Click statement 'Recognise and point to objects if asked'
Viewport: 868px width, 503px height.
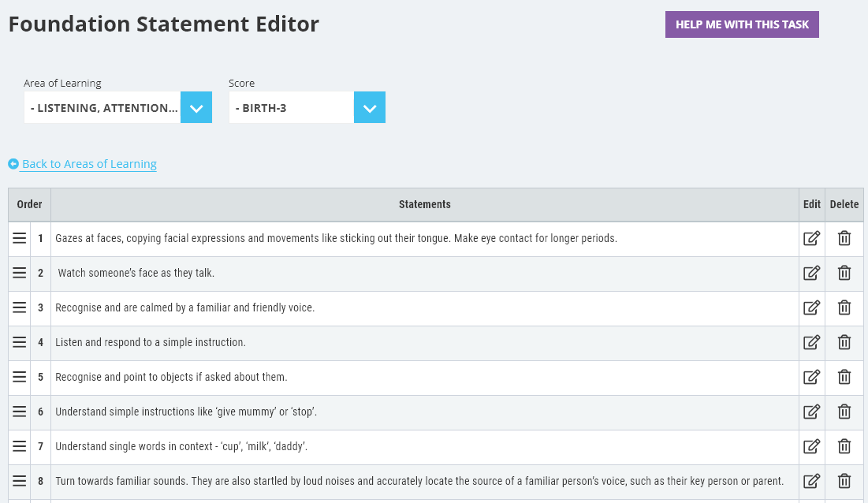point(171,377)
